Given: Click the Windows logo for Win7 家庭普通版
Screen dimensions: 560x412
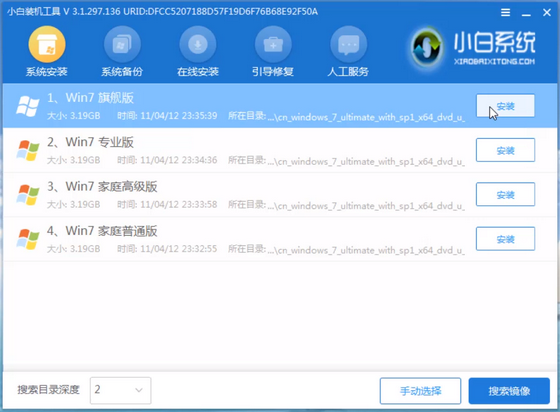Looking at the screenshot, I should pos(28,239).
